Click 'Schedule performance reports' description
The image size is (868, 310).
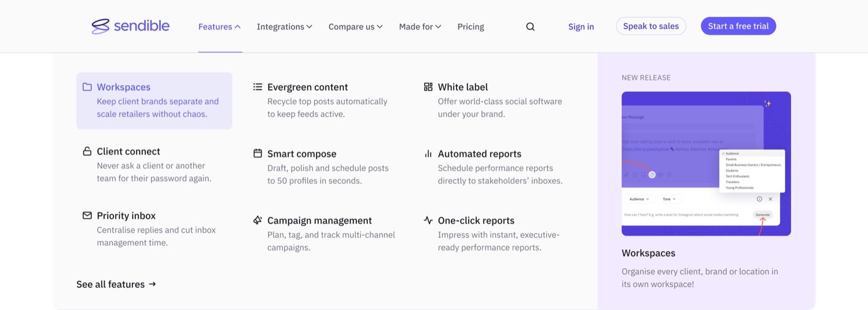tap(501, 174)
